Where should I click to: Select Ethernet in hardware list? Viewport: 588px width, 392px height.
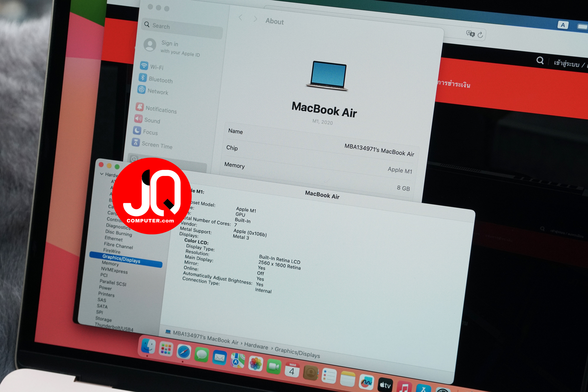(x=113, y=238)
